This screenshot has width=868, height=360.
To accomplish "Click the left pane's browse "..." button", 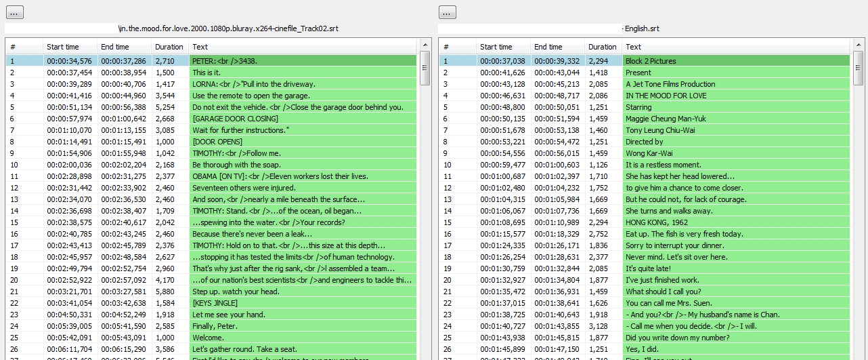I will click(x=14, y=12).
